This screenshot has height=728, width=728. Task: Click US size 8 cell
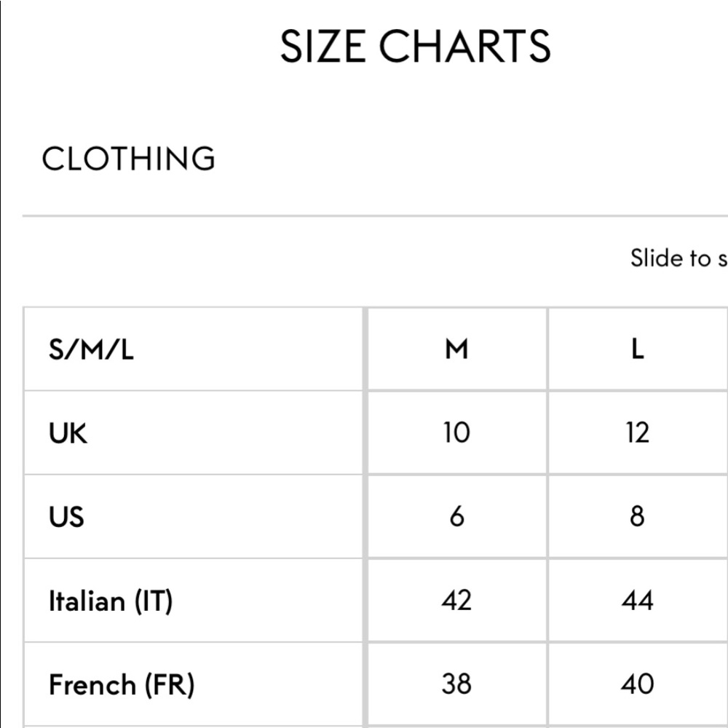pos(638,516)
